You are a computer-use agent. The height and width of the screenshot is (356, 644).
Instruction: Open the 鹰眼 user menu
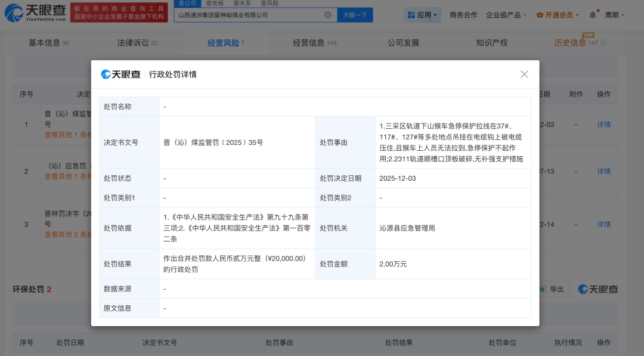[x=614, y=15]
